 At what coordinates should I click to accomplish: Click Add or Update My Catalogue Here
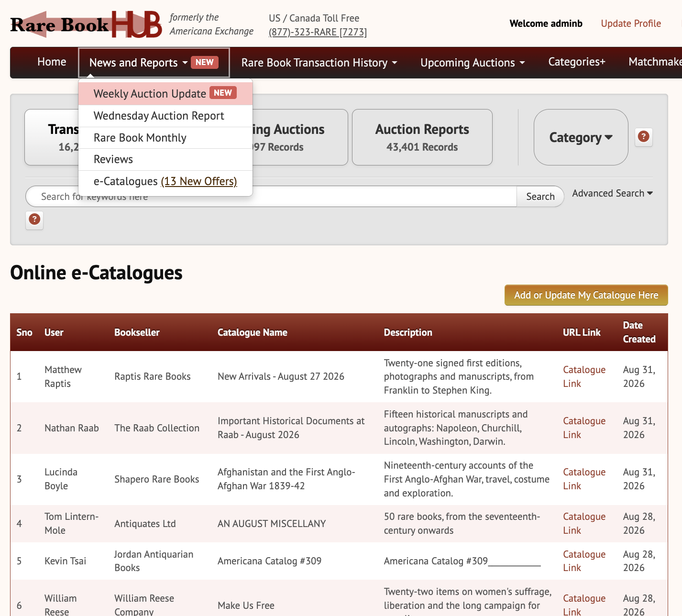point(586,295)
